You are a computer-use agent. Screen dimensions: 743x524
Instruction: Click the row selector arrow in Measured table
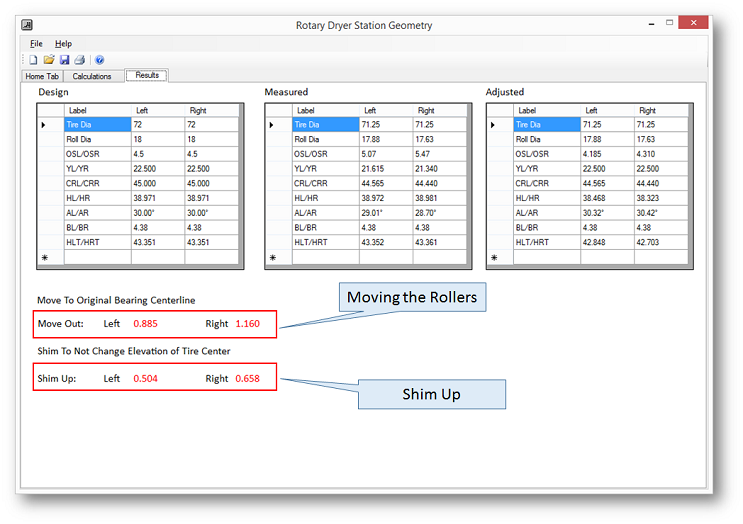[272, 125]
